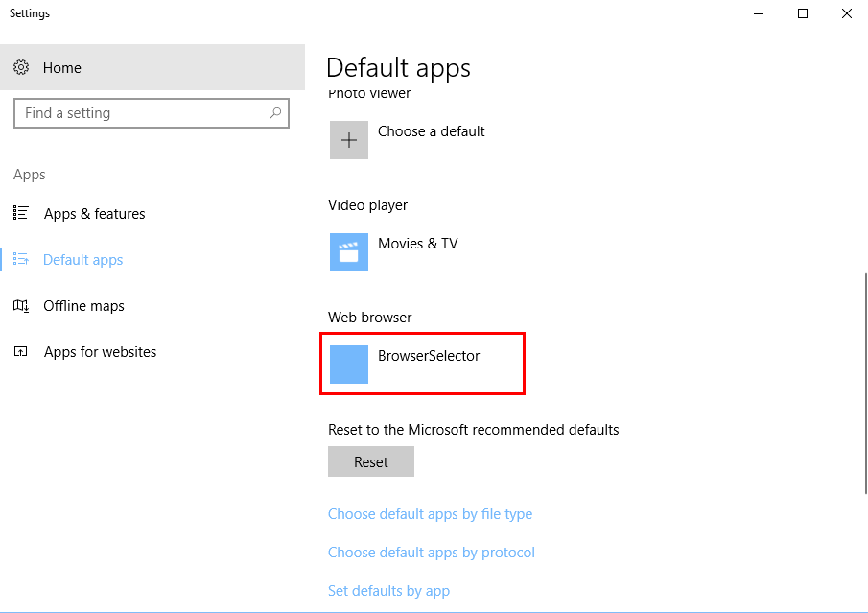Click the Settings window title text
The image size is (868, 613).
(x=30, y=13)
